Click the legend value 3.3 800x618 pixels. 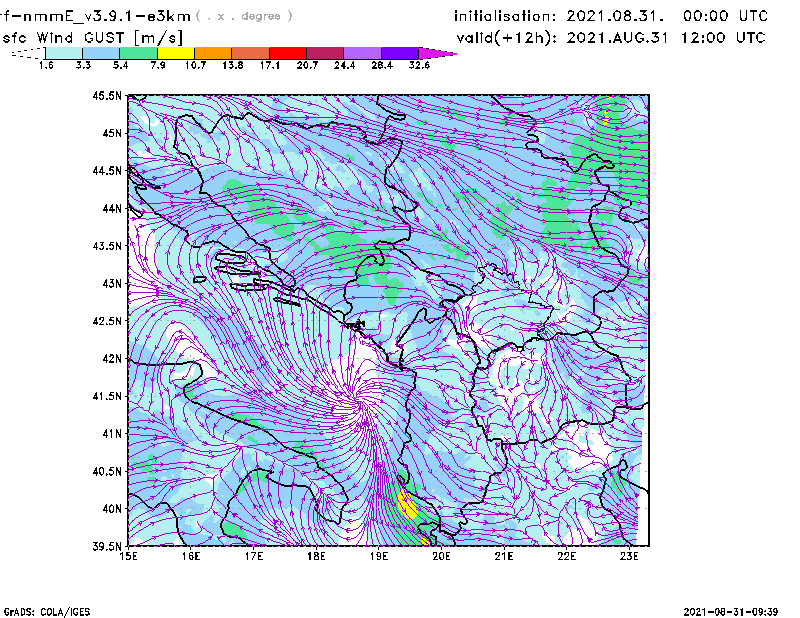pos(83,65)
